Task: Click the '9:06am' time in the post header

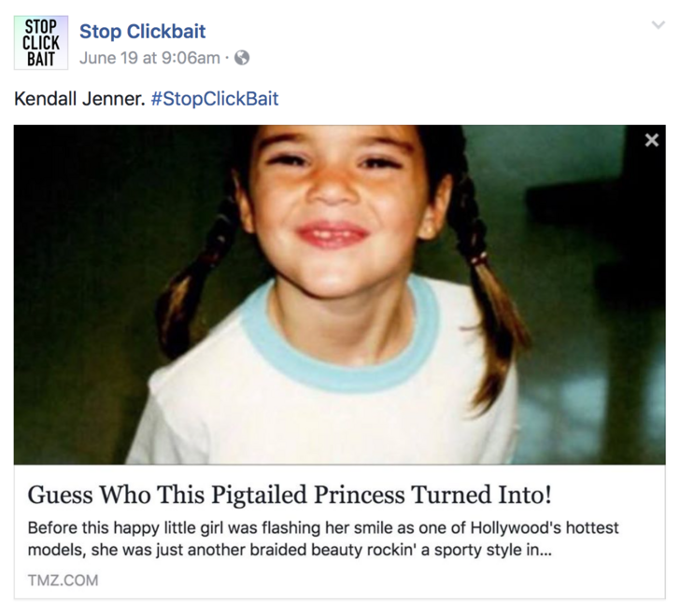Action: [x=191, y=58]
